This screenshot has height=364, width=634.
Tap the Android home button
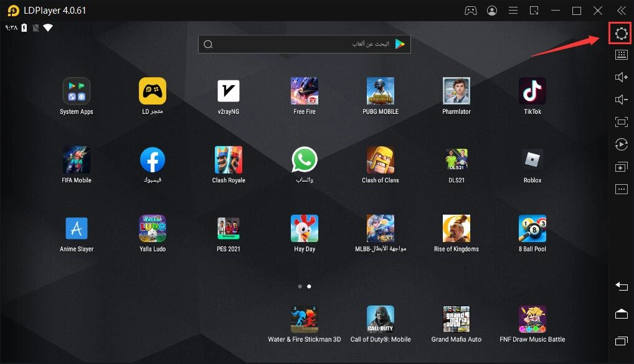point(622,314)
